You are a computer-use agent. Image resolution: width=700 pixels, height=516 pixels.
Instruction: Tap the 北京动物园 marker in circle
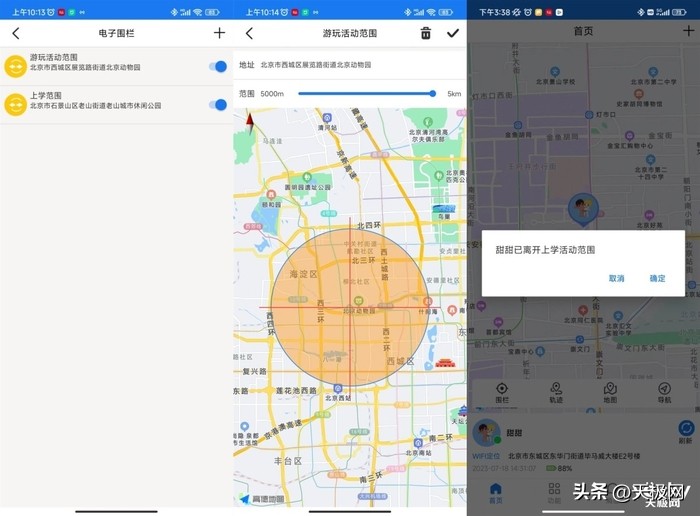coord(358,300)
